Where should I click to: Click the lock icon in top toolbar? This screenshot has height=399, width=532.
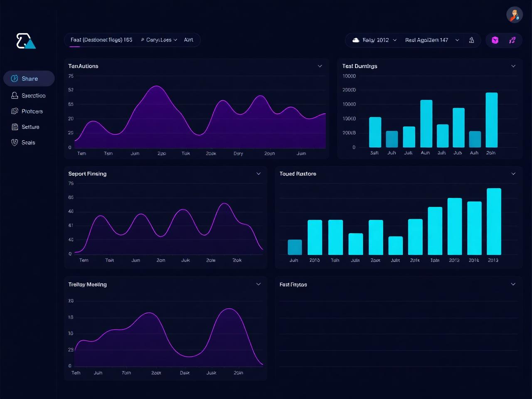point(471,40)
